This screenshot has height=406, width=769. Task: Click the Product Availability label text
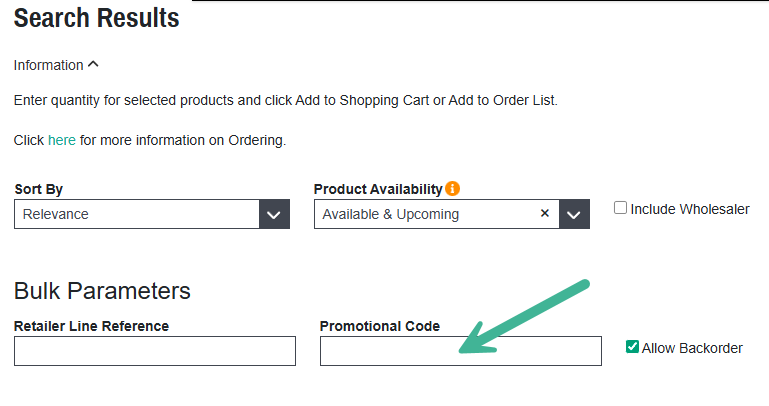point(377,189)
